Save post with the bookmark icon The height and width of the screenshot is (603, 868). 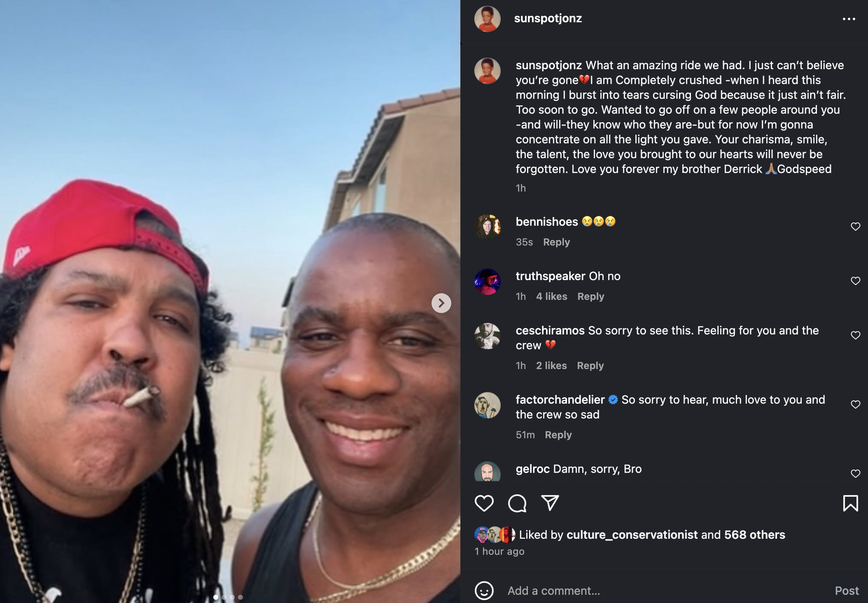click(850, 503)
